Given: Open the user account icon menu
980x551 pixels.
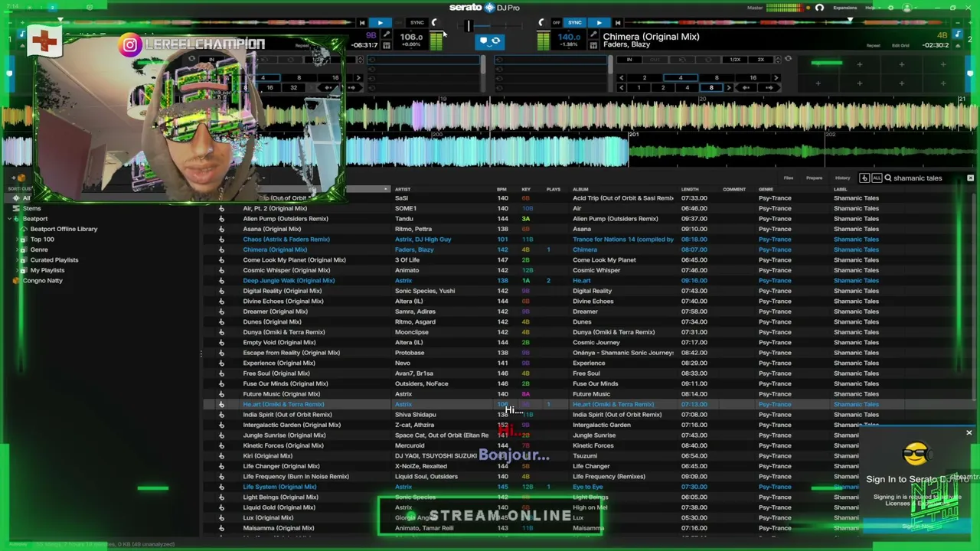Looking at the screenshot, I should tap(907, 8).
